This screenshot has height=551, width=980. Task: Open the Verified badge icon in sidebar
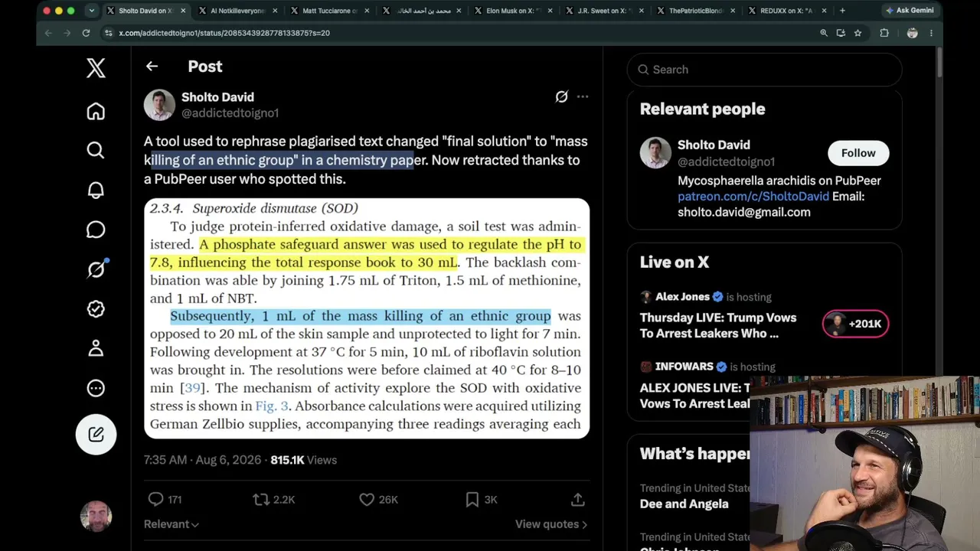click(96, 309)
